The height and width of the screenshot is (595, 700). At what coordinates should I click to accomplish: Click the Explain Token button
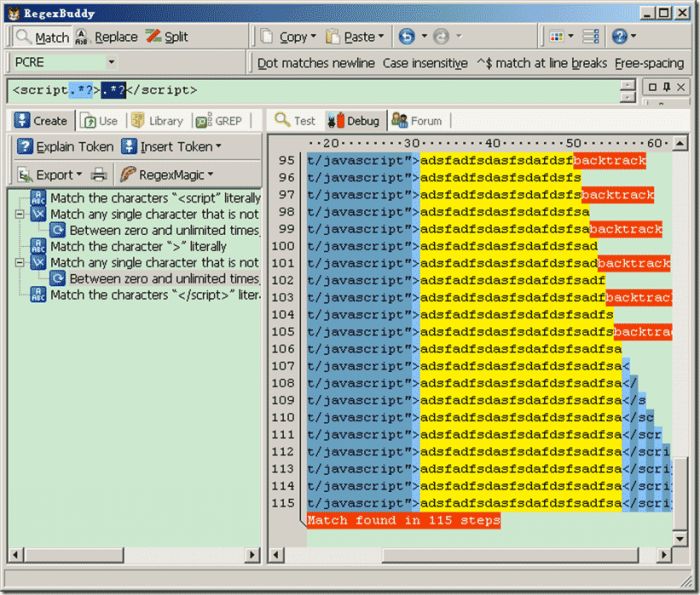[65, 147]
